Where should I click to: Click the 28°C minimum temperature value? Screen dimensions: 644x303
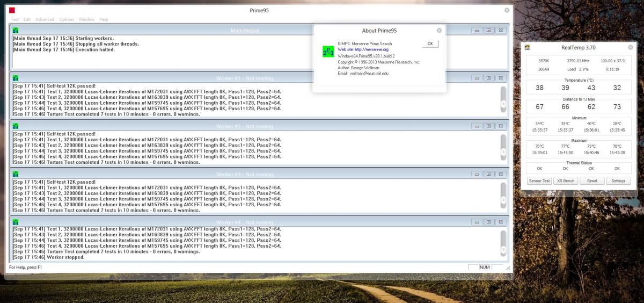coord(617,124)
